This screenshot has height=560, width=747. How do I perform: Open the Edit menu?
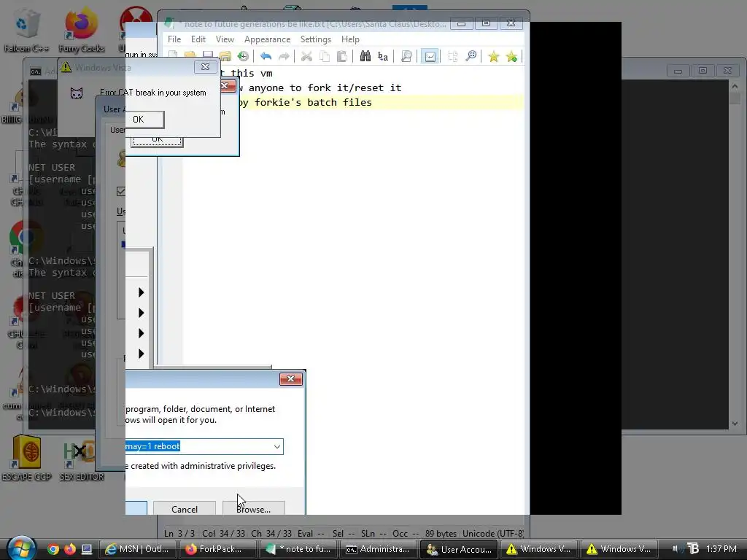[198, 39]
